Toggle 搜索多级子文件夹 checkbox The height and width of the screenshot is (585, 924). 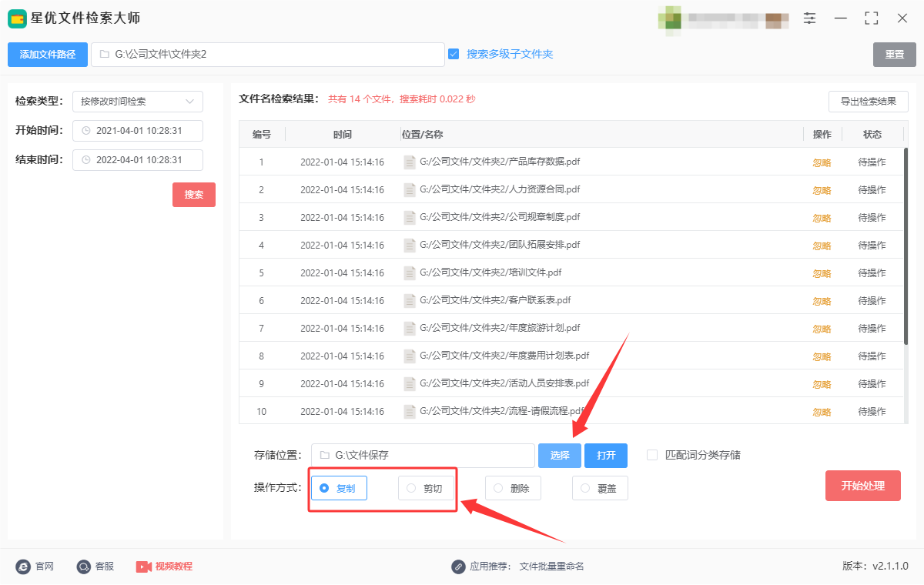454,54
